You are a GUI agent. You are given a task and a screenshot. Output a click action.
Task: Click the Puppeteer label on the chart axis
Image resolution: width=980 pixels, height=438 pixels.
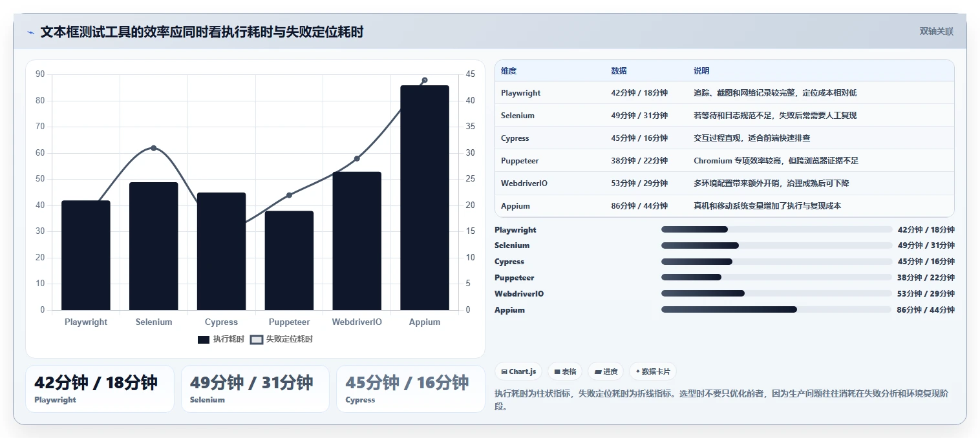[289, 322]
